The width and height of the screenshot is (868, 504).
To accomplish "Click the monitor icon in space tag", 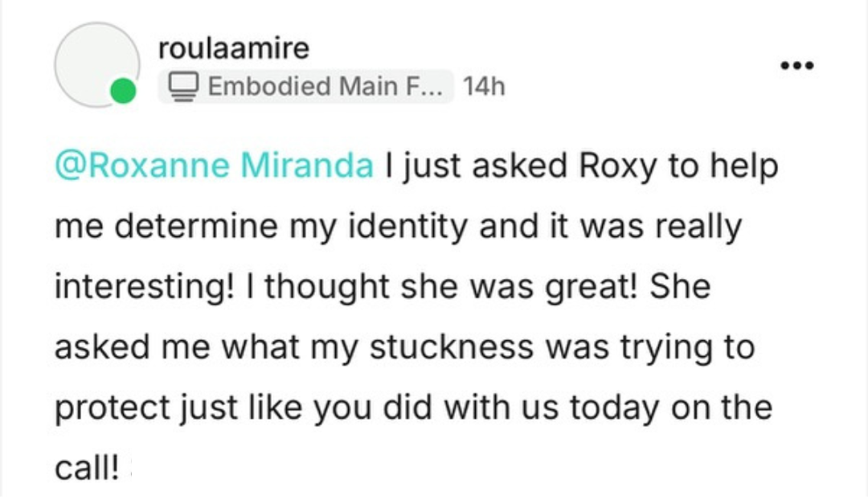I will click(x=186, y=86).
